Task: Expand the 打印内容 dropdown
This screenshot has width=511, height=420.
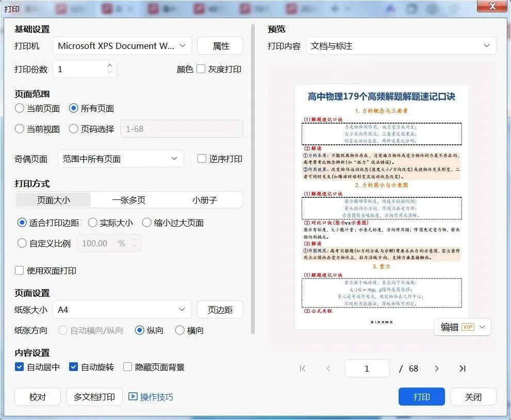Action: (x=401, y=46)
